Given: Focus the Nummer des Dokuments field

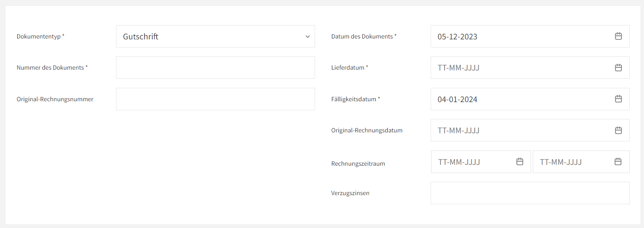Looking at the screenshot, I should click(x=216, y=67).
